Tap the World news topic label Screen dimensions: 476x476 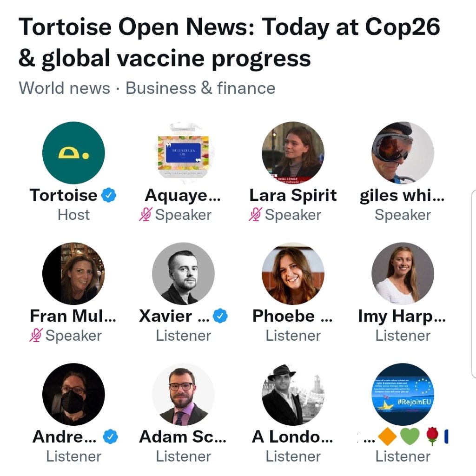click(65, 88)
